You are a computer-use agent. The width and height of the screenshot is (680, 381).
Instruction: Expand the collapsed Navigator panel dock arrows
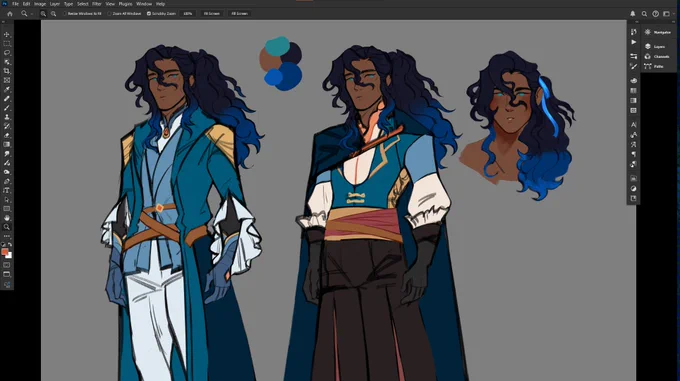click(x=673, y=23)
